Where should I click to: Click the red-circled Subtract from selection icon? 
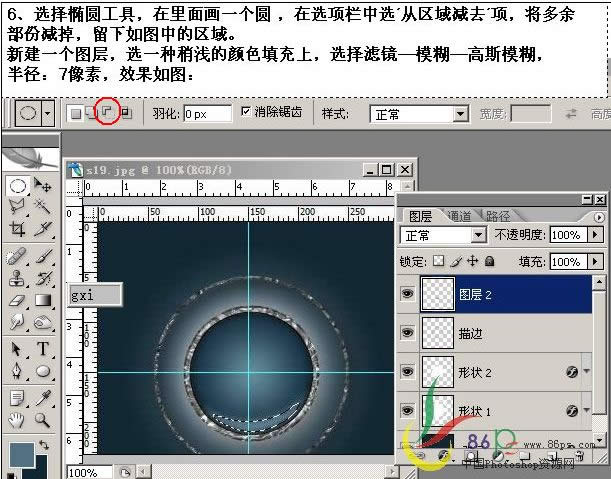108,113
